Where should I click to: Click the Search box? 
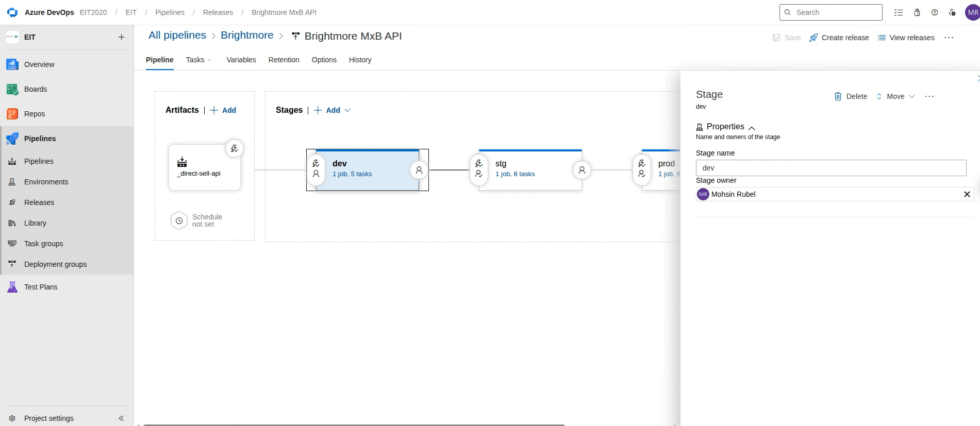point(831,12)
